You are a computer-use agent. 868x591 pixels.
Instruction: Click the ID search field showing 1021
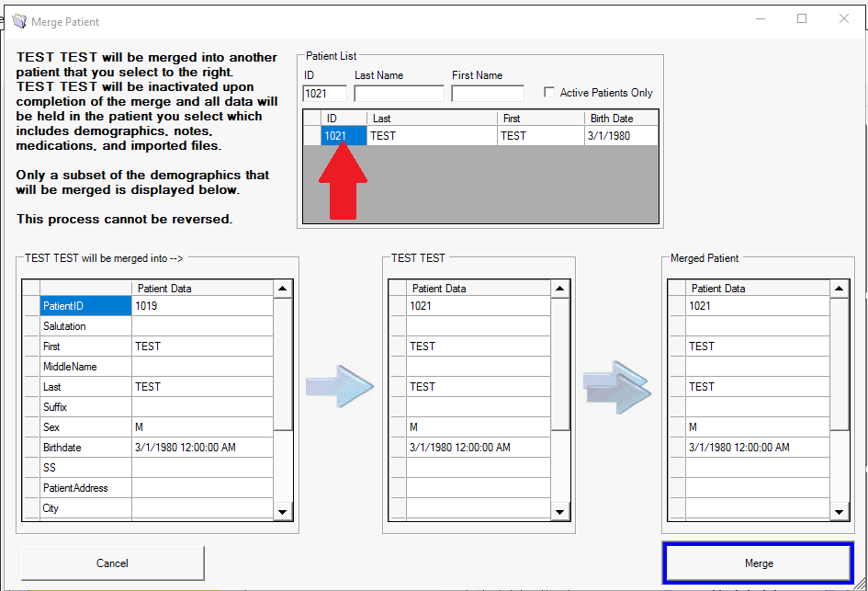325,93
